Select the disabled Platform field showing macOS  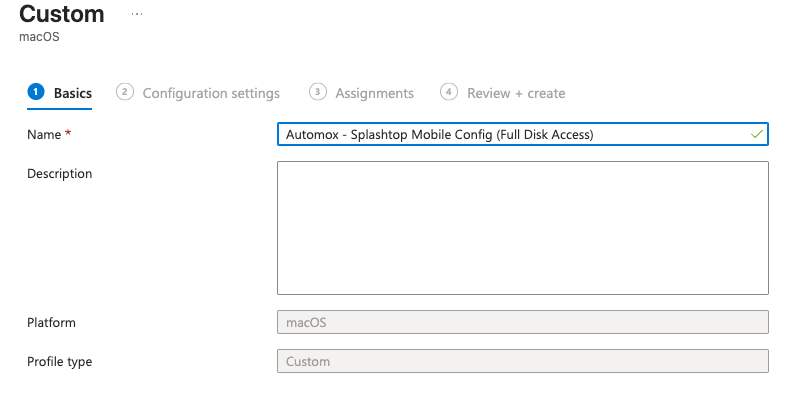pyautogui.click(x=522, y=322)
